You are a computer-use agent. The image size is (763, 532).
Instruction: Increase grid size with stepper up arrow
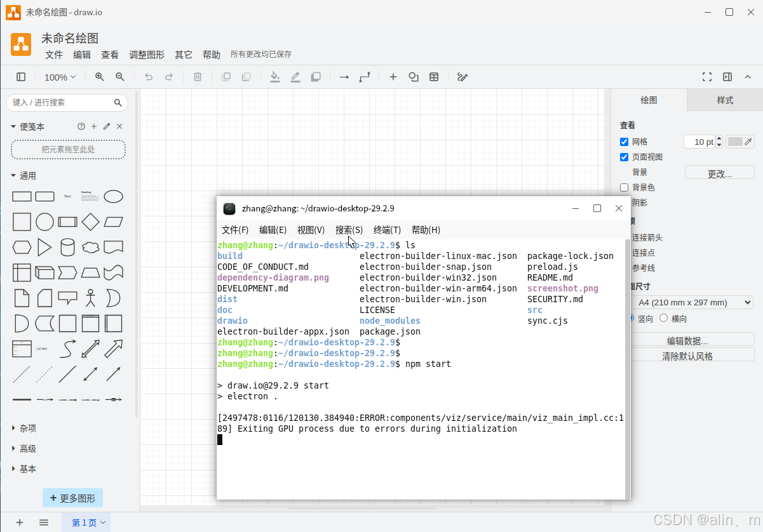click(719, 138)
